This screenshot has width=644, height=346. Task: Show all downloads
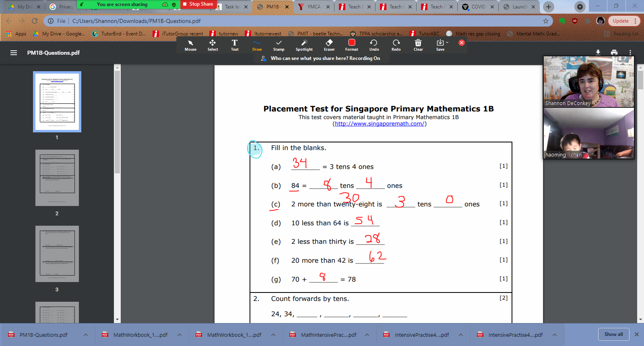pyautogui.click(x=613, y=334)
